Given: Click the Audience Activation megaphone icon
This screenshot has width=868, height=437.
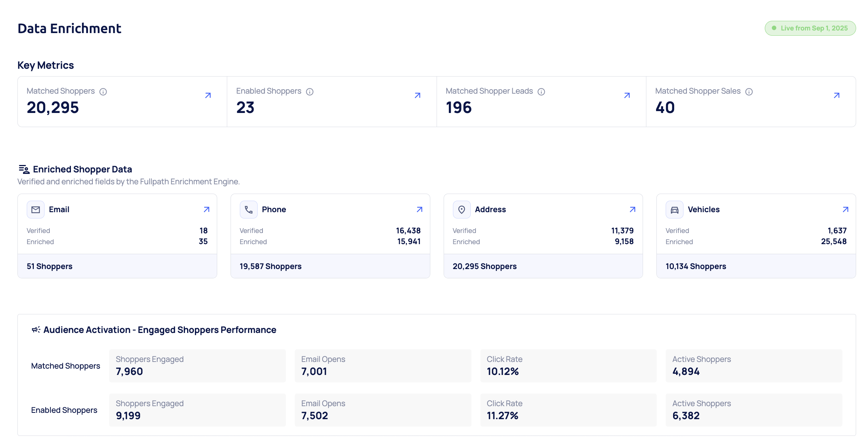Looking at the screenshot, I should coord(36,330).
